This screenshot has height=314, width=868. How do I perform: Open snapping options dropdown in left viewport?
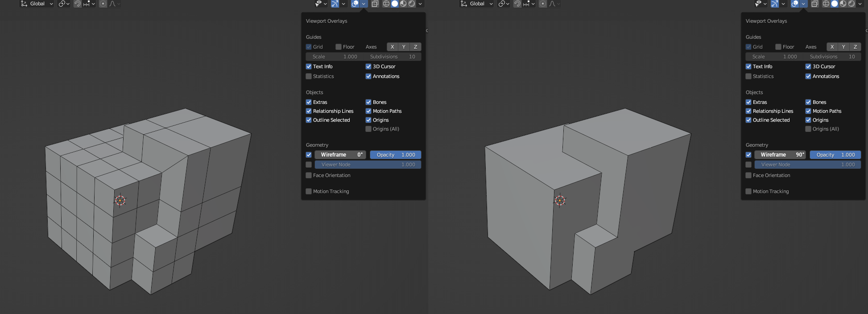89,4
